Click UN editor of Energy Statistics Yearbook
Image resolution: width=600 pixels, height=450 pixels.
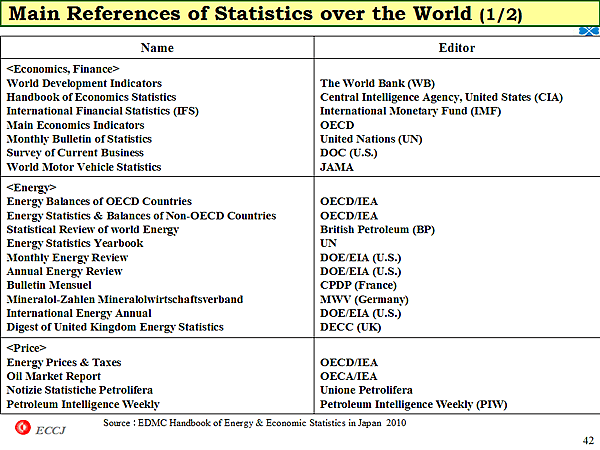point(328,243)
